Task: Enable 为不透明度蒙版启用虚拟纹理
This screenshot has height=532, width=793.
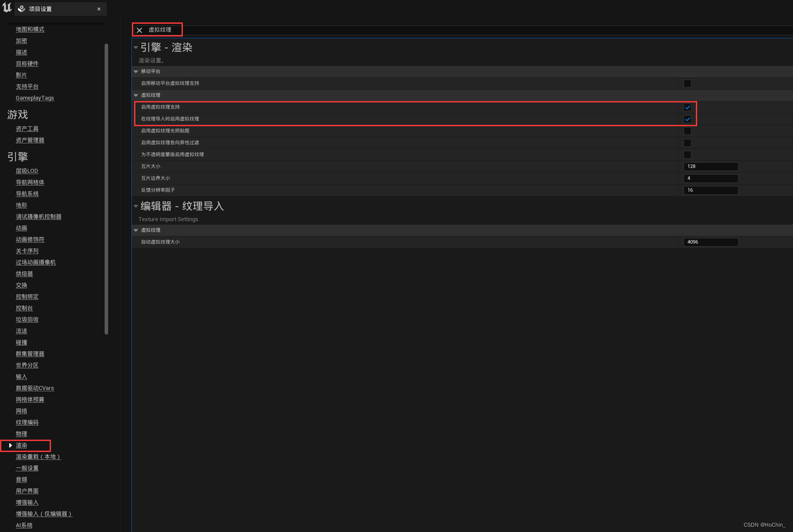Action: click(x=687, y=154)
